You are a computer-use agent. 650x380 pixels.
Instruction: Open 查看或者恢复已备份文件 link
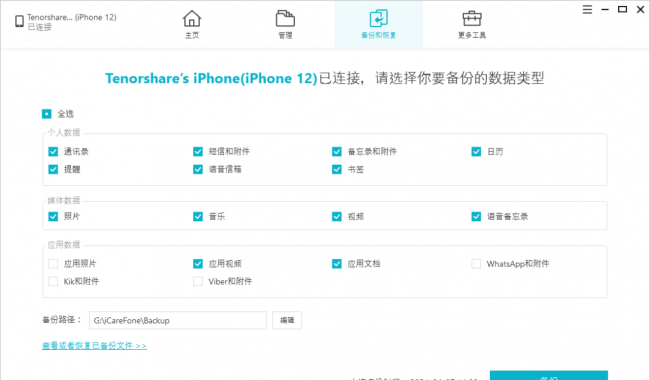pyautogui.click(x=94, y=346)
